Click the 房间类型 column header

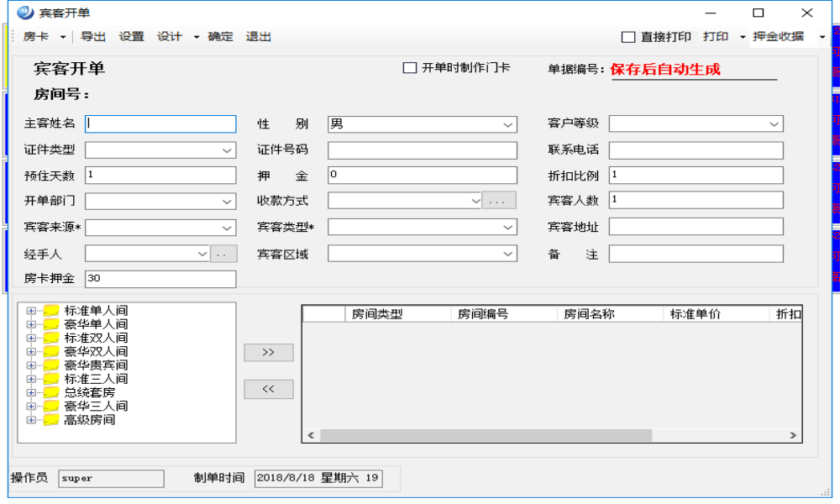(398, 314)
